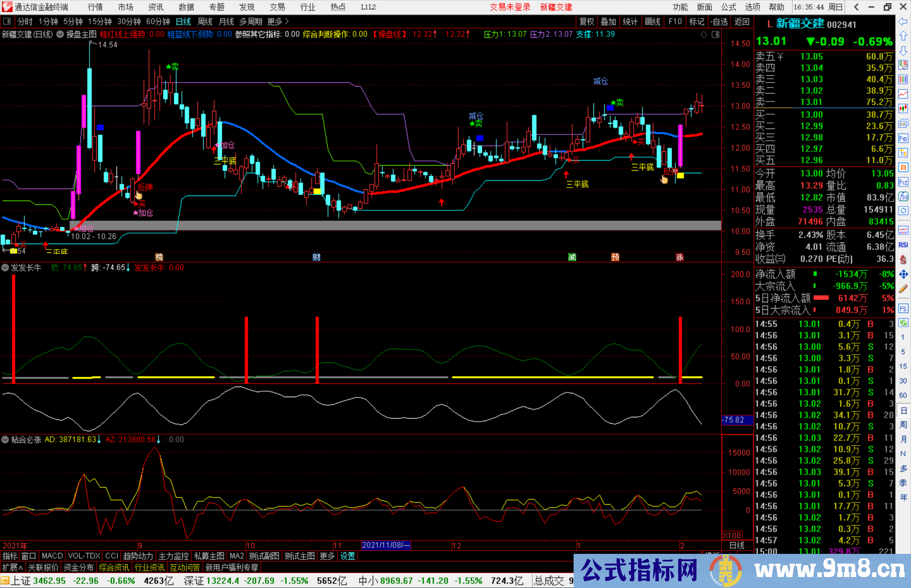Click the candlestick chart sidebar icon
This screenshot has width=911, height=588.
(903, 108)
